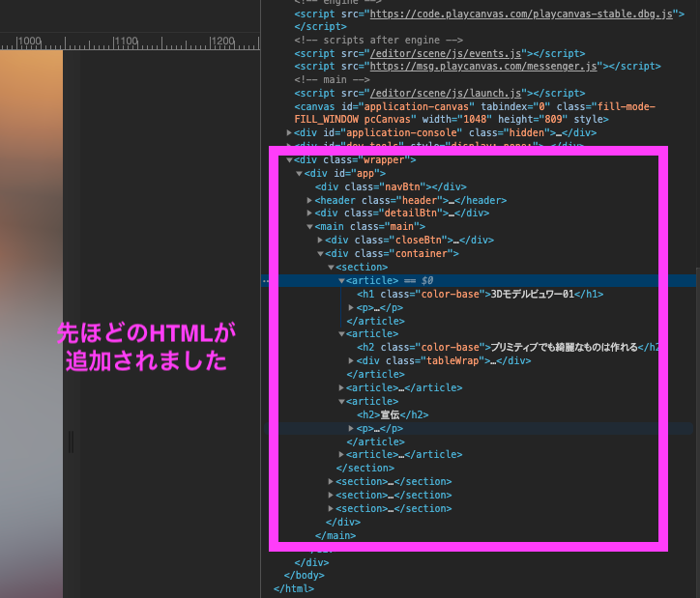The height and width of the screenshot is (598, 700).
Task: Expand the p node under 宣伝 heading
Action: (x=351, y=429)
